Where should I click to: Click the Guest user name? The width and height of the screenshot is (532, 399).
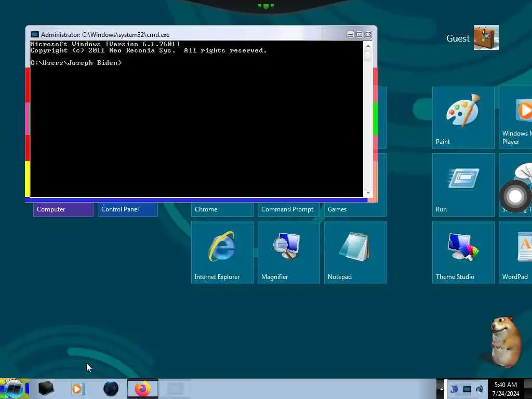pyautogui.click(x=458, y=38)
